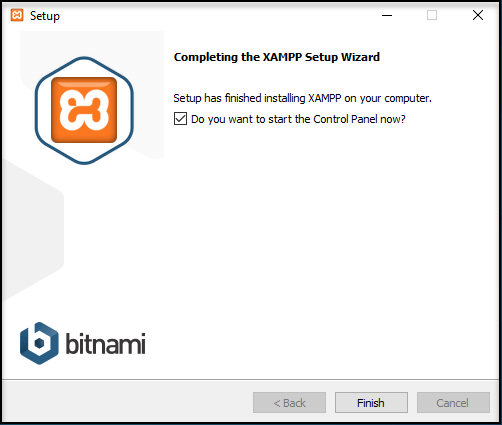The height and width of the screenshot is (425, 502).
Task: Close the Setup wizard window
Action: coord(478,15)
